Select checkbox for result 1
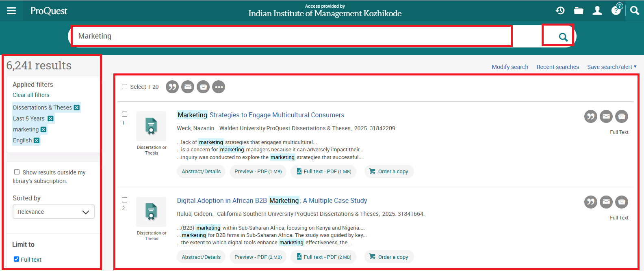This screenshot has width=644, height=271. 125,114
